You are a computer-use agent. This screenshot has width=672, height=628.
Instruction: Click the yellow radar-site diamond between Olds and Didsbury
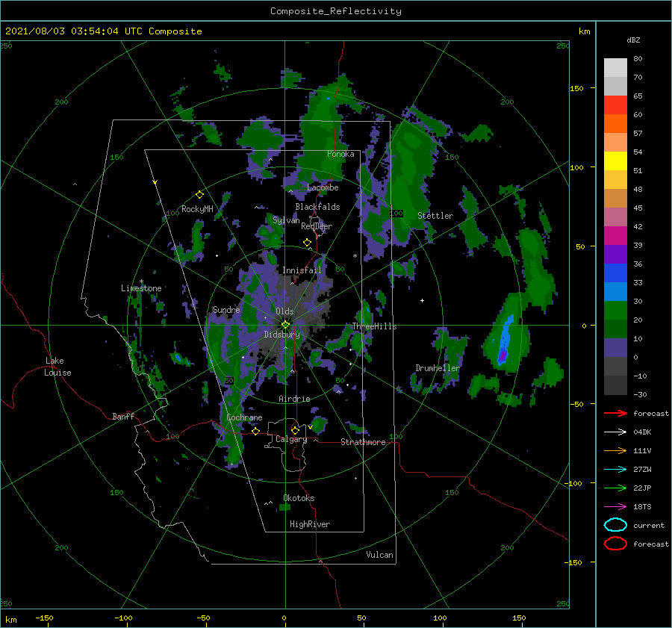(285, 325)
